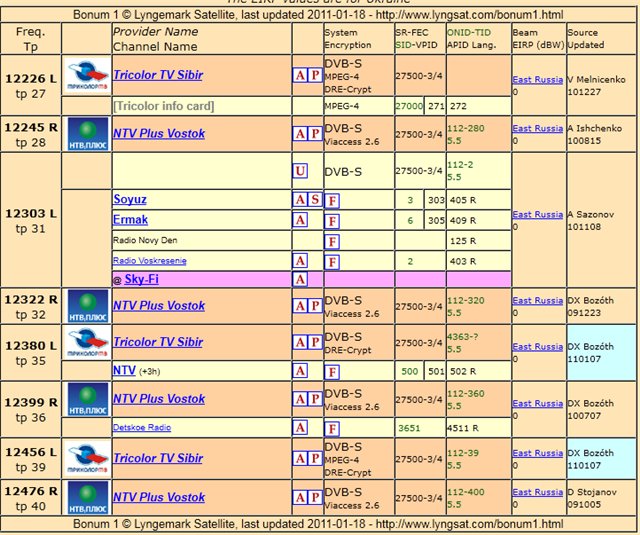640x535 pixels.
Task: Click the 'Radio Novy Den' channel name
Action: click(x=145, y=240)
